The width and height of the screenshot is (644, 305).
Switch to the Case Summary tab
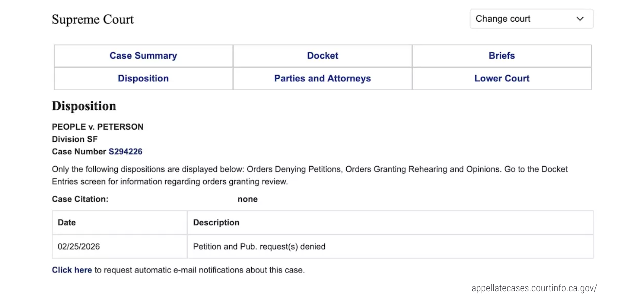tap(143, 56)
